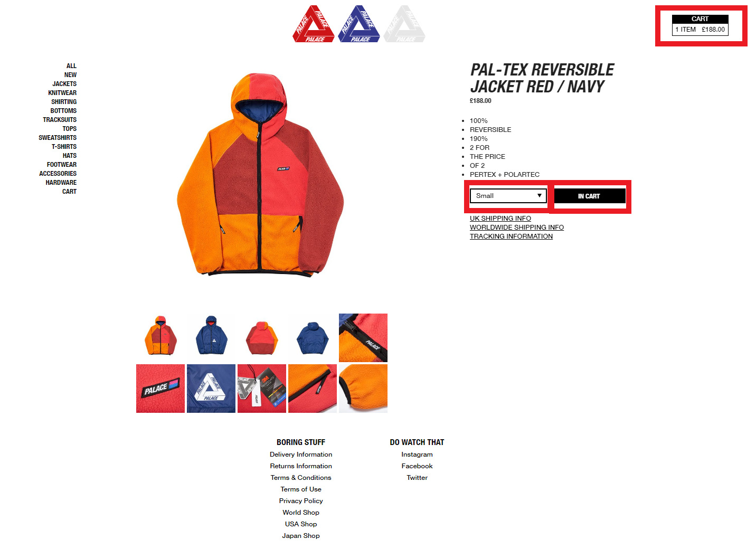Image resolution: width=756 pixels, height=549 pixels.
Task: Click the main jacket product image
Action: 260,174
